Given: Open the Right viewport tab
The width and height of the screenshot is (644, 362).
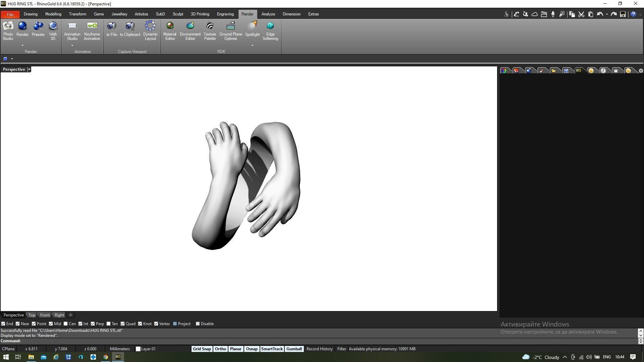Looking at the screenshot, I should tap(59, 315).
